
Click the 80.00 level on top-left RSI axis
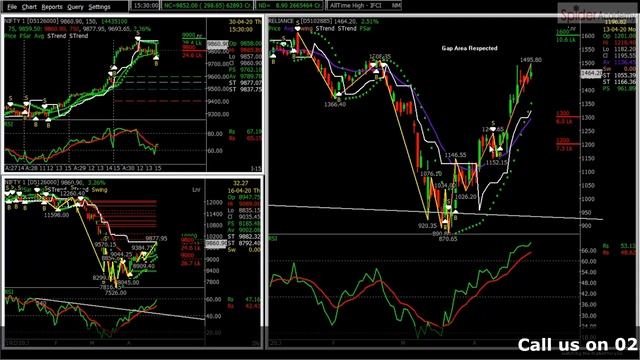[215, 134]
